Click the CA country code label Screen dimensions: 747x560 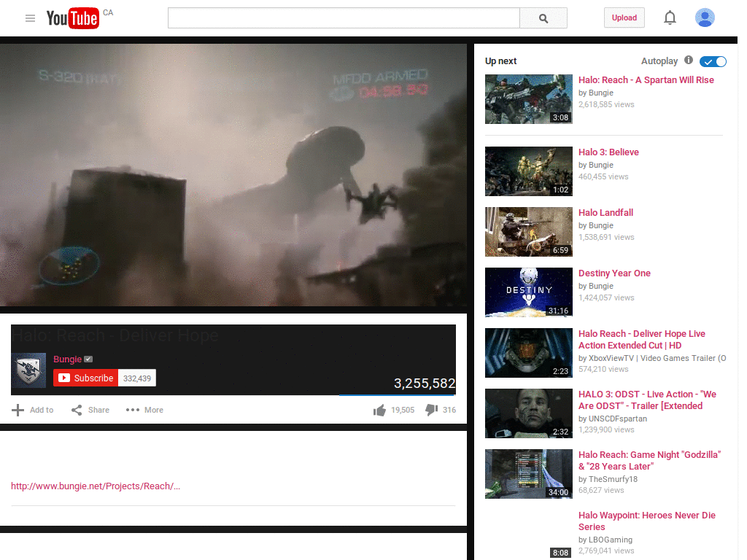(108, 13)
